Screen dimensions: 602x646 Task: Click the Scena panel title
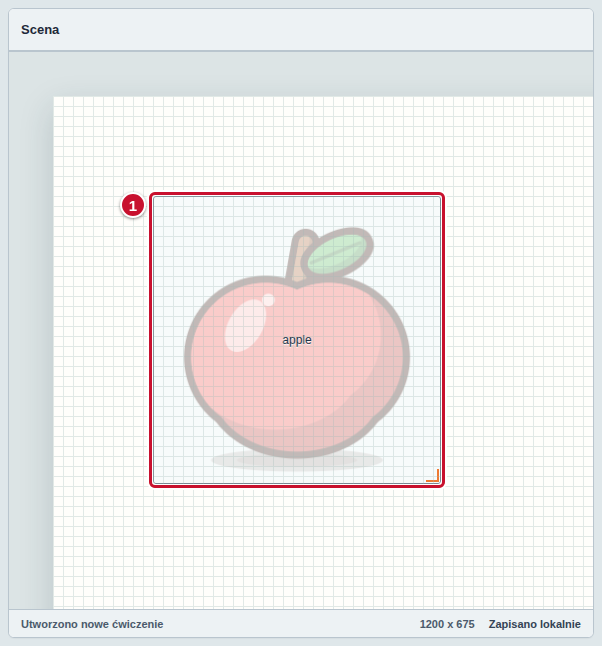click(40, 30)
